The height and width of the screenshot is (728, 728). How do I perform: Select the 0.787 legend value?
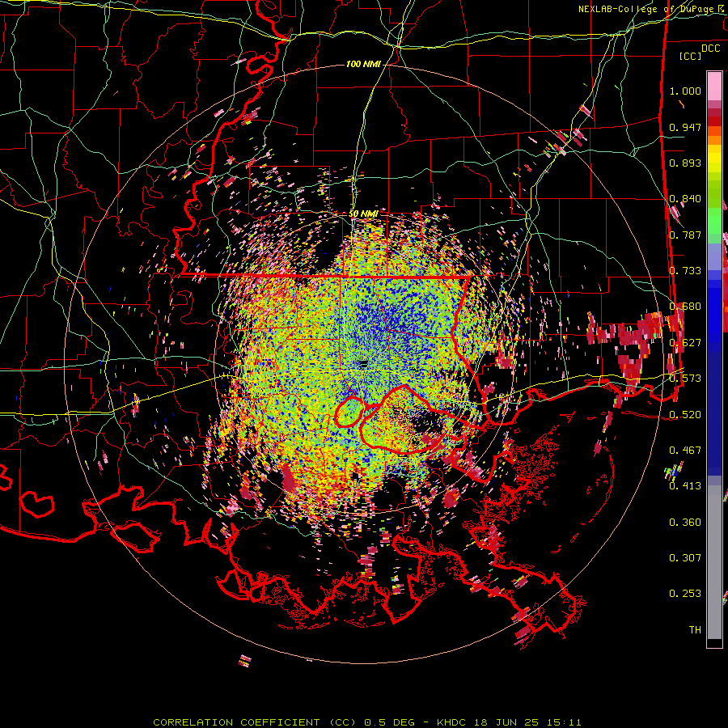pyautogui.click(x=685, y=235)
